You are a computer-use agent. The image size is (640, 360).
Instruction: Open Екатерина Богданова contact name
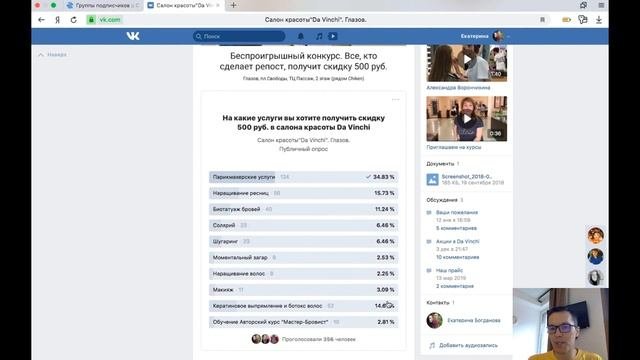point(474,320)
